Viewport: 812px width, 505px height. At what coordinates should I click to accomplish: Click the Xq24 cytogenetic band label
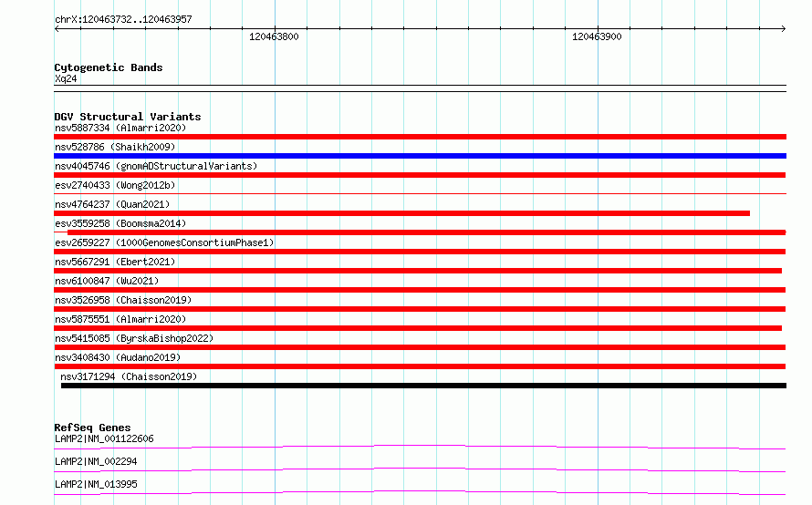click(66, 78)
